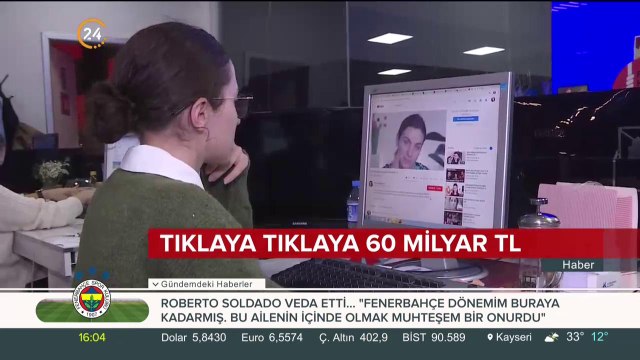Click the channel avatar below the video
640x360 pixels.
click(371, 184)
